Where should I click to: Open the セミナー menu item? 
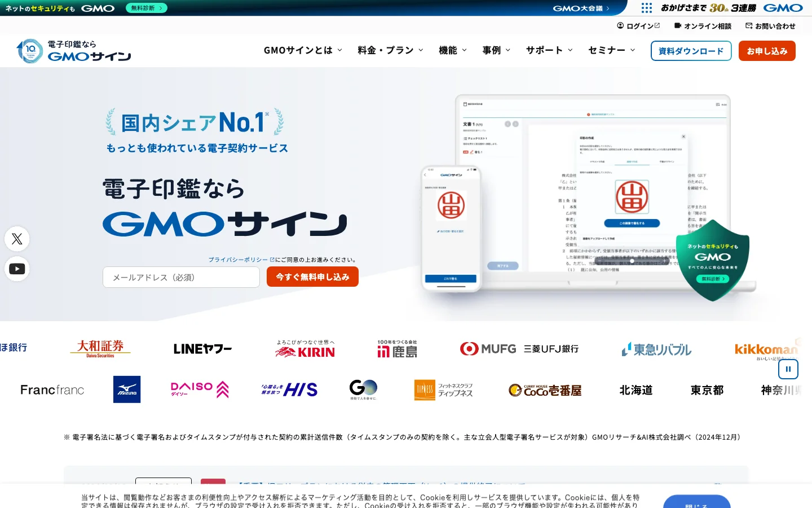[x=611, y=50]
